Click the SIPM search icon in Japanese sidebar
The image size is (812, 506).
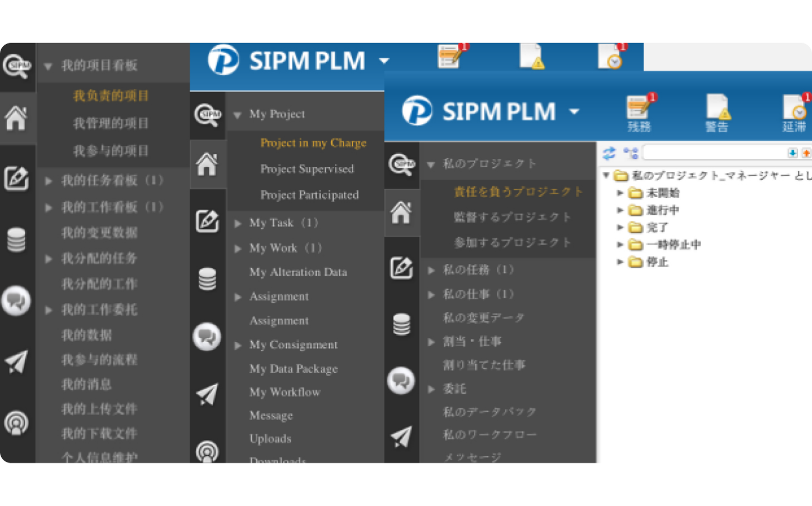pyautogui.click(x=402, y=164)
